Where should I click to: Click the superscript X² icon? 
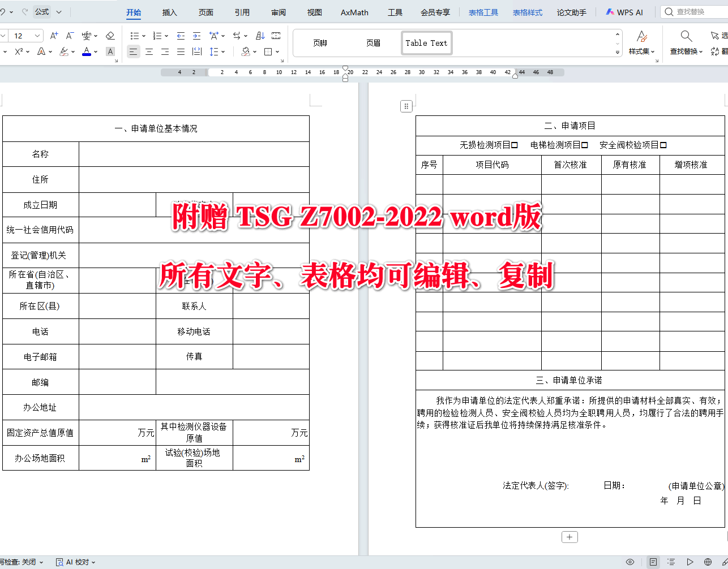click(19, 51)
